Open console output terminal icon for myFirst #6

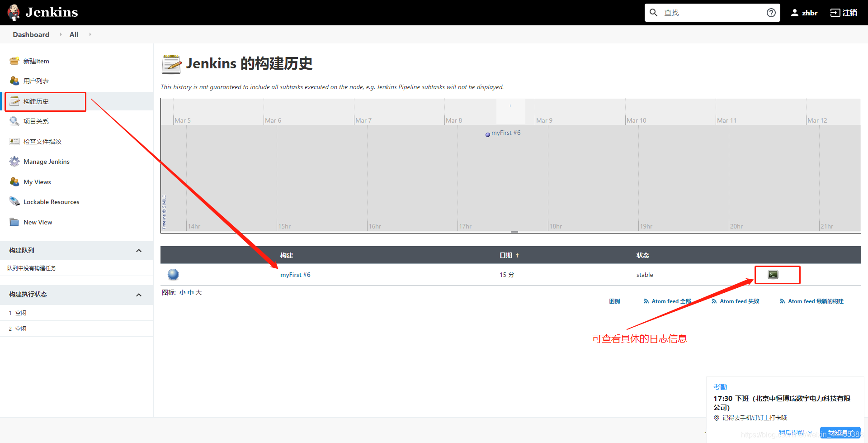pos(773,274)
